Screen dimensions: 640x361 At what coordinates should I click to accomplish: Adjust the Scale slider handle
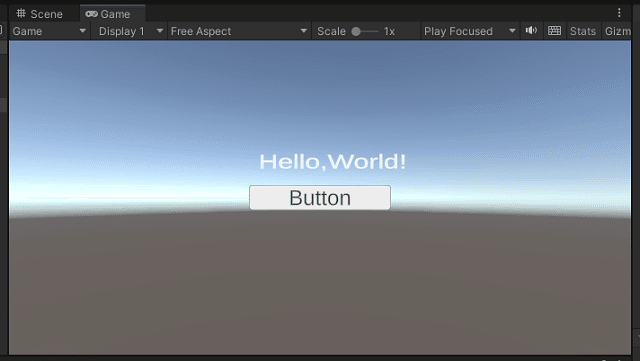(356, 31)
